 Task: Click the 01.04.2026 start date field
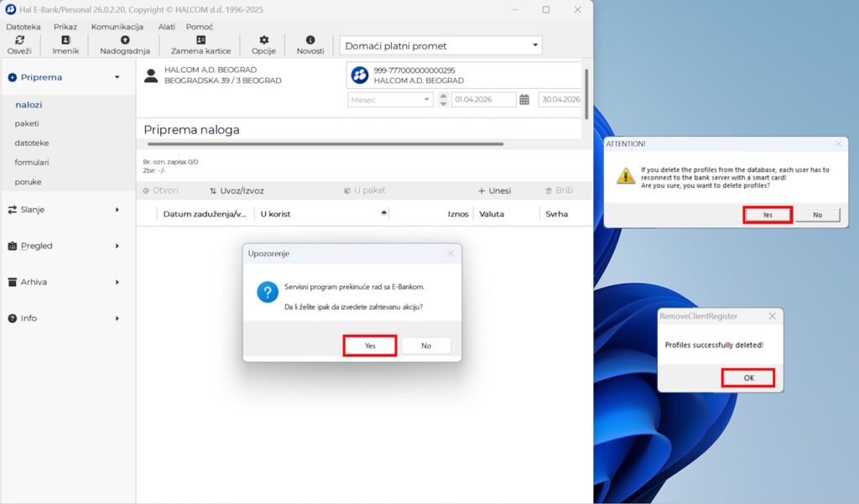tap(483, 99)
